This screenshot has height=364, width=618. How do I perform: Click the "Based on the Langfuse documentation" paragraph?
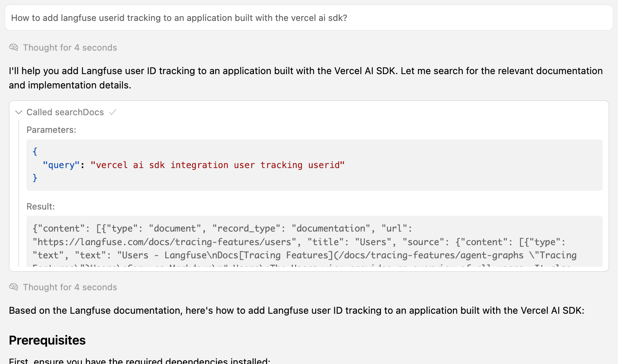296,310
